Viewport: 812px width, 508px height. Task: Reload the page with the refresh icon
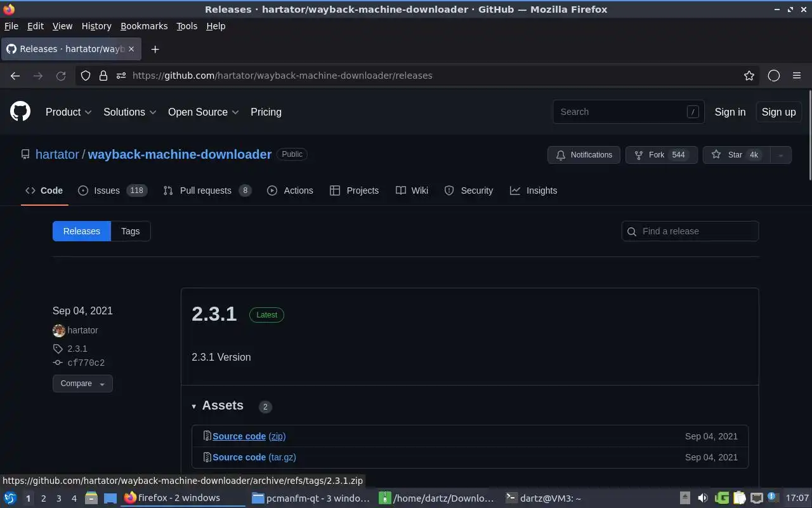pyautogui.click(x=61, y=76)
